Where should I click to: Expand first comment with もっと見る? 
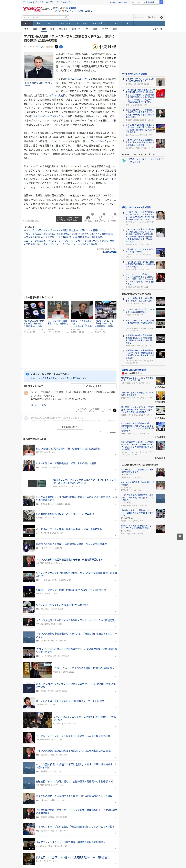pos(41,405)
